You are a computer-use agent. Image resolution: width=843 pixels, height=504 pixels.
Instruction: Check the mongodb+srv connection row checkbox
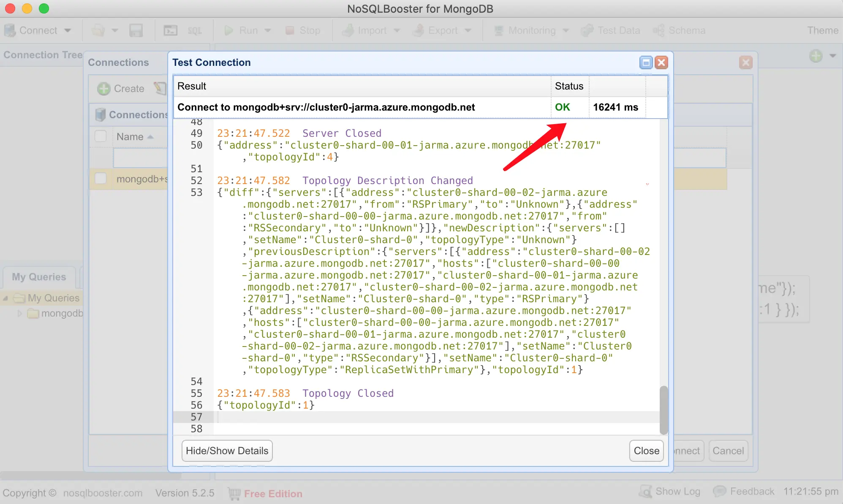[101, 179]
